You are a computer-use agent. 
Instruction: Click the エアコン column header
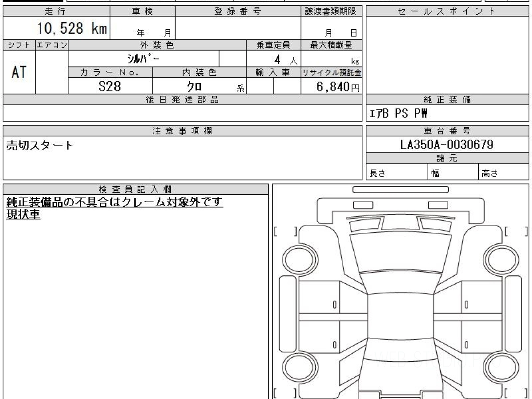pos(52,45)
